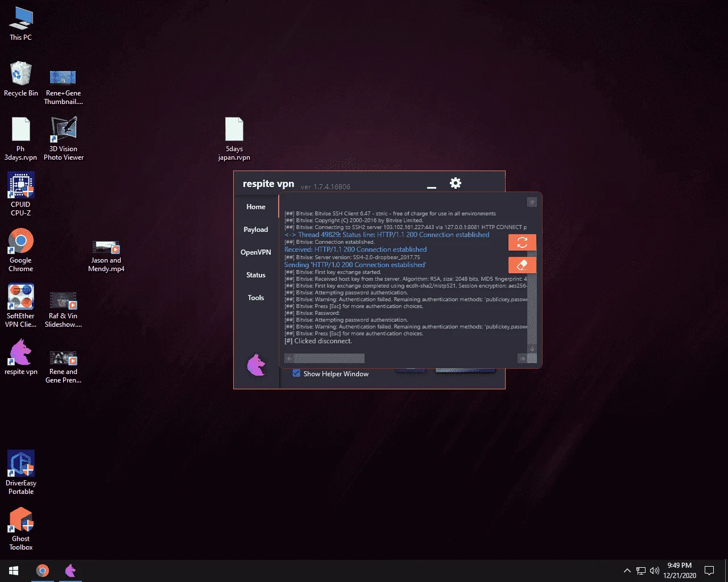
Task: Show hidden system tray icons
Action: point(627,571)
